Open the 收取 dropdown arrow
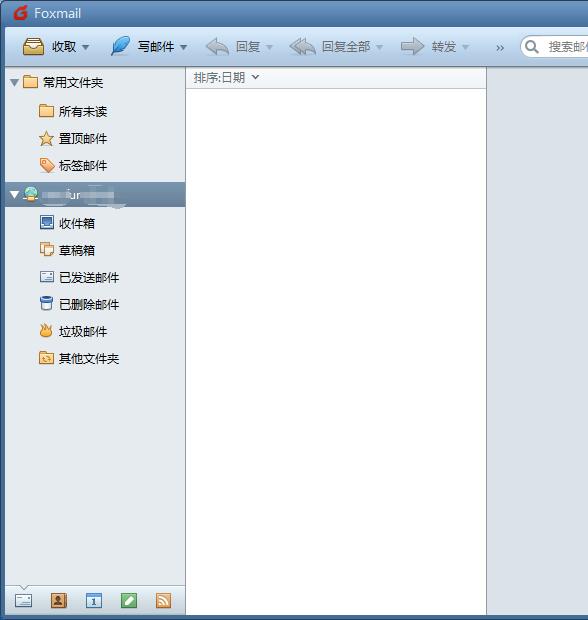This screenshot has height=620, width=588. point(85,47)
